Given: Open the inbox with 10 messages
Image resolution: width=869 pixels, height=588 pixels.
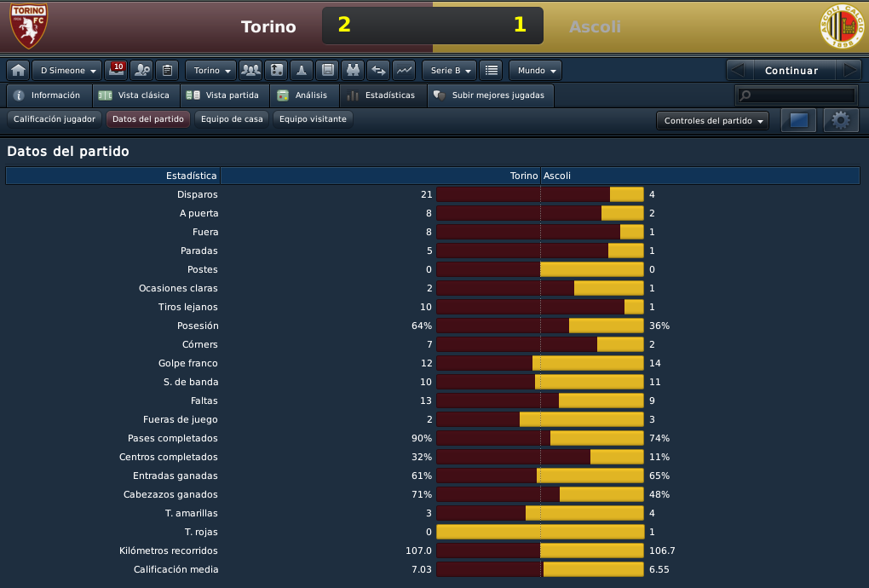Looking at the screenshot, I should (117, 71).
